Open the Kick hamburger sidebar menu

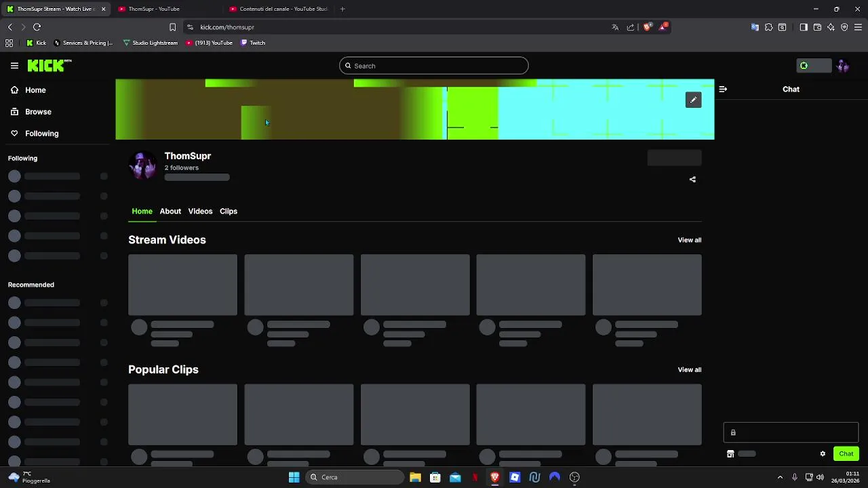coord(14,66)
